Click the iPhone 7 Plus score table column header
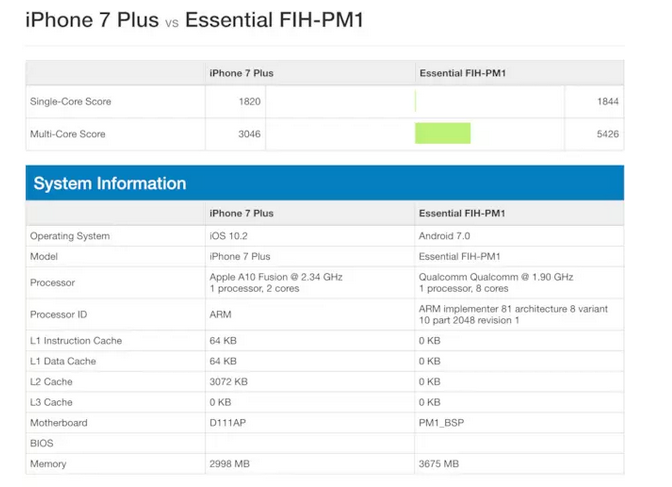The height and width of the screenshot is (487, 672). click(x=241, y=73)
